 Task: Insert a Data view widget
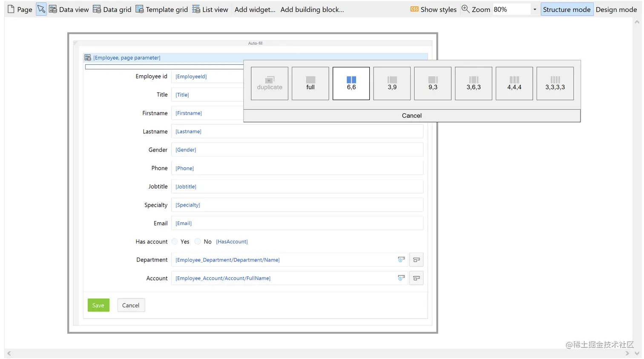(69, 9)
